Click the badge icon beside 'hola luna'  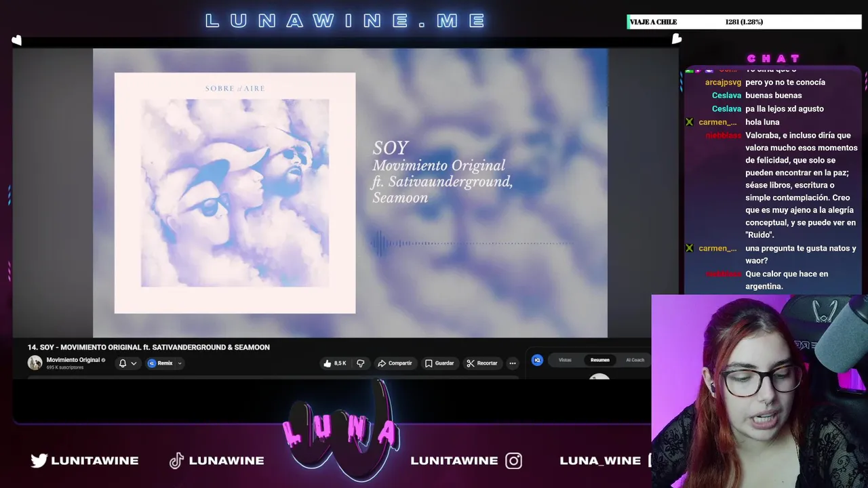pos(690,122)
